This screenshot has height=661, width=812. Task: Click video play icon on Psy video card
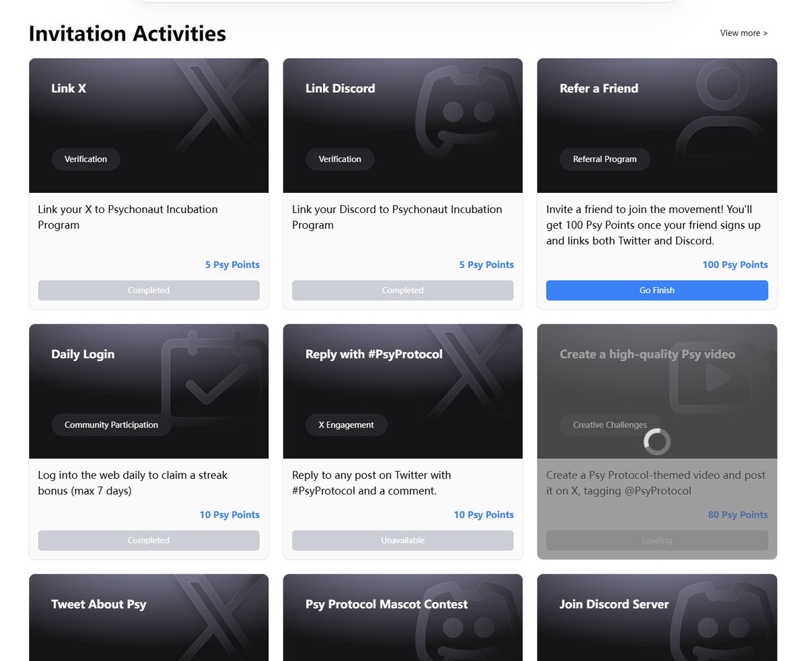coord(721,379)
